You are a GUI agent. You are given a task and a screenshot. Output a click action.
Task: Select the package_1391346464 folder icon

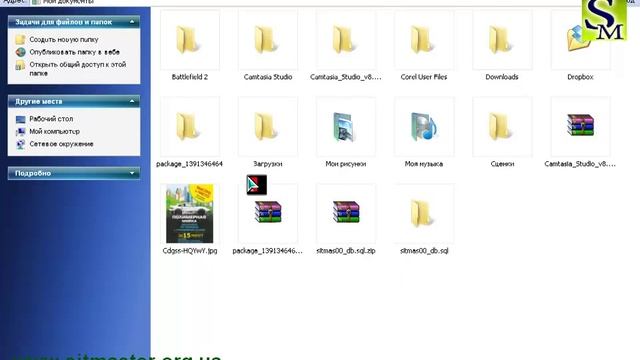pos(188,127)
